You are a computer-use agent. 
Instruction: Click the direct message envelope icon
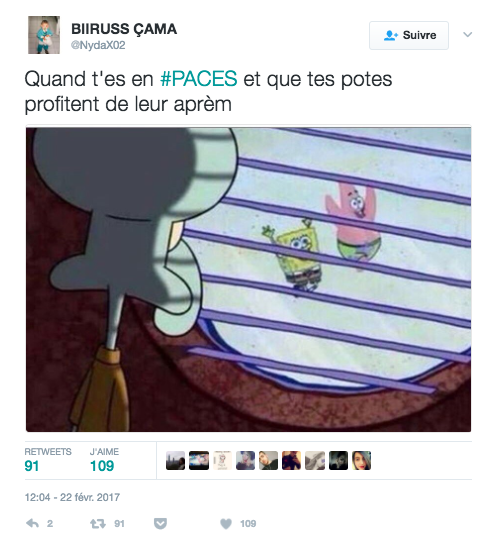pos(160,523)
